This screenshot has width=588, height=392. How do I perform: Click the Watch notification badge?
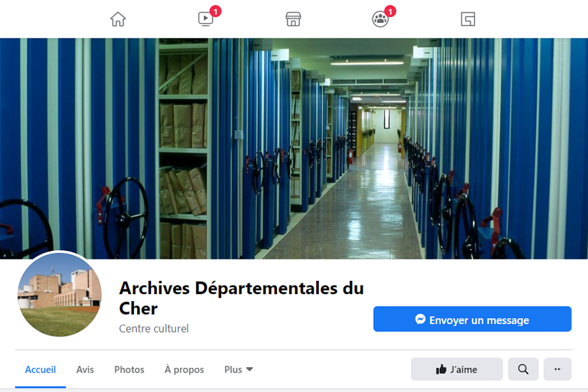coord(216,11)
